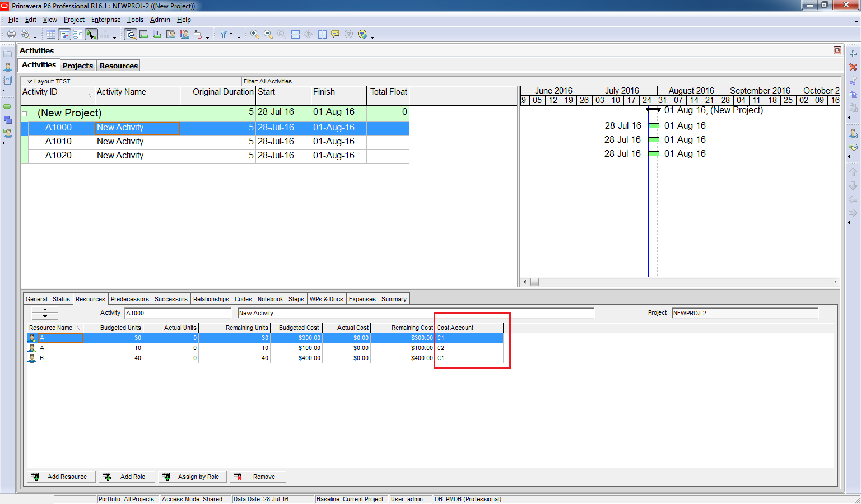Open the Filter funnel dropdown in toolbar
Screen dimensions: 861x504
pyautogui.click(x=224, y=34)
